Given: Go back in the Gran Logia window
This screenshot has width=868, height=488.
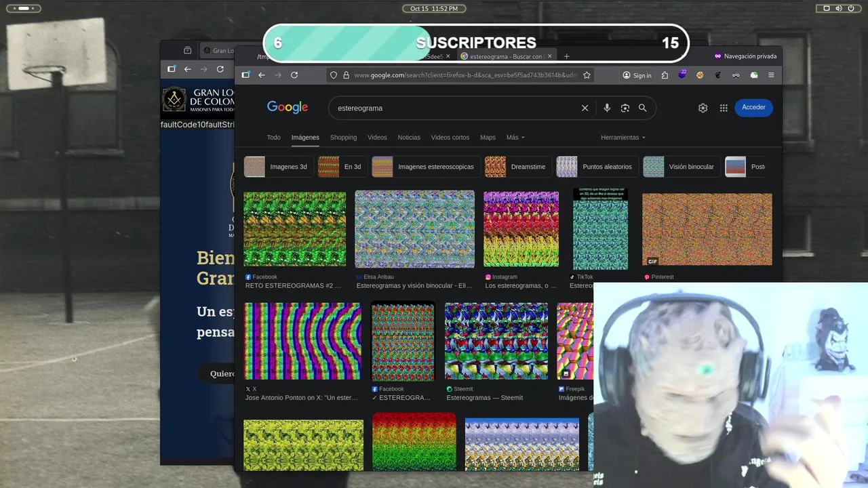Looking at the screenshot, I should 187,69.
